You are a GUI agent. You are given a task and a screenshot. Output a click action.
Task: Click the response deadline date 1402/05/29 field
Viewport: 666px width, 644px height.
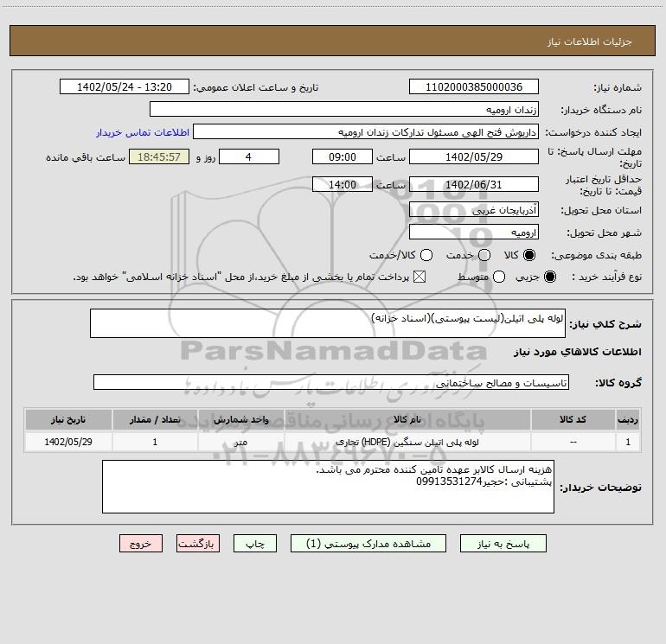click(x=474, y=156)
